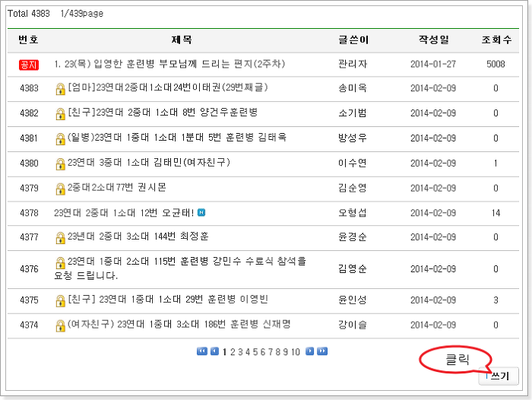Click the red 공지 notice badge
Screen dimensions: 532x400
click(x=29, y=65)
